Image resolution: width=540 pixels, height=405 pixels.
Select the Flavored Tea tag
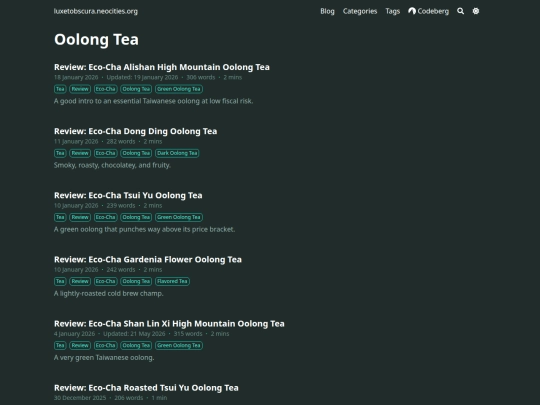click(172, 281)
